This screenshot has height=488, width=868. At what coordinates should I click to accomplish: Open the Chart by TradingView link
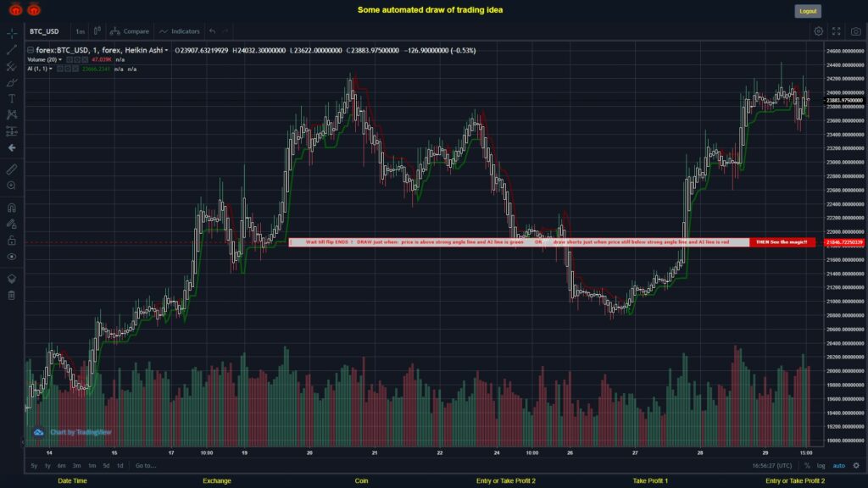(73, 432)
